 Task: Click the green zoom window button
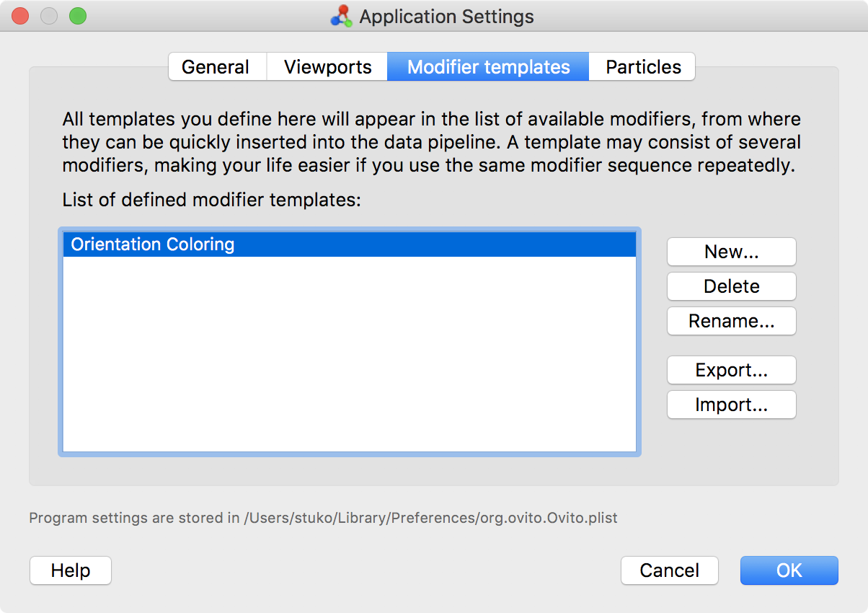77,16
